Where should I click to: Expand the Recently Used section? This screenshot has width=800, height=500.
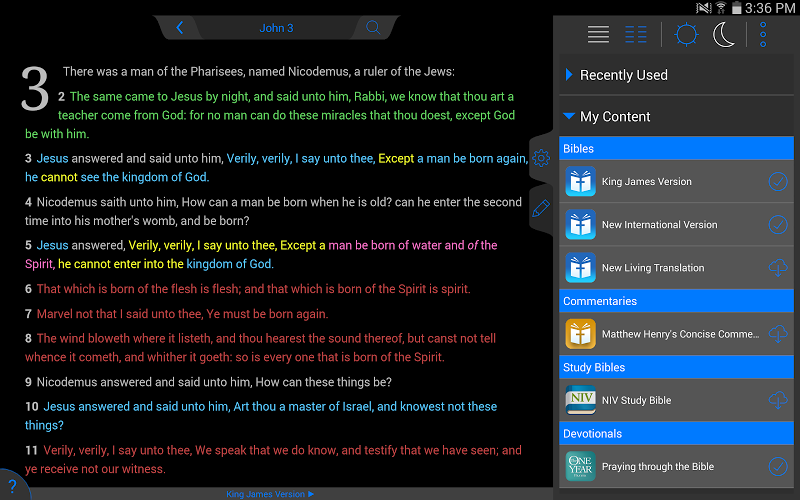pyautogui.click(x=677, y=75)
